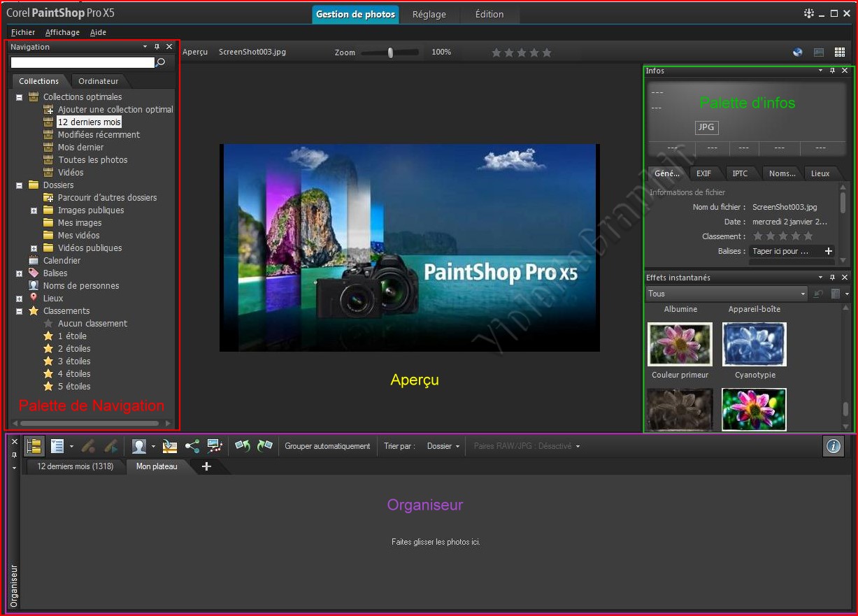Click the map mode globe icon
The width and height of the screenshot is (858, 616).
click(798, 52)
